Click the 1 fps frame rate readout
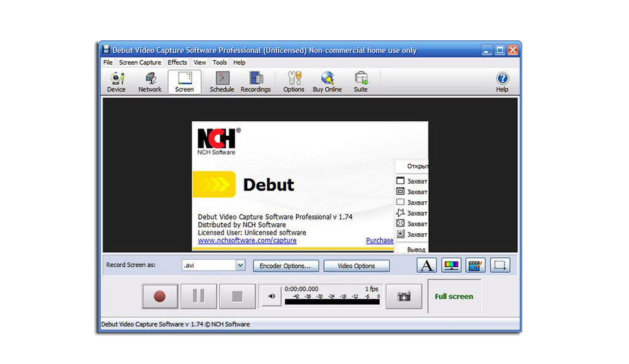Screen dimensions: 629x364 pos(372,289)
